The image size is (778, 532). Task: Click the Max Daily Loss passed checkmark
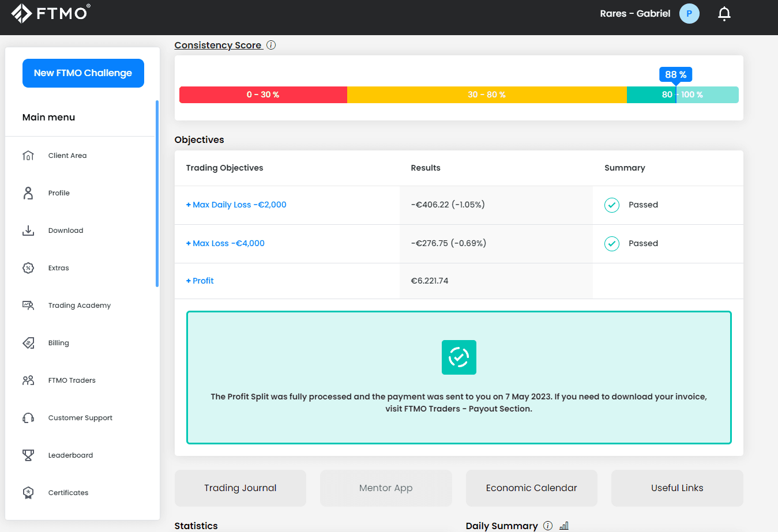coord(612,205)
